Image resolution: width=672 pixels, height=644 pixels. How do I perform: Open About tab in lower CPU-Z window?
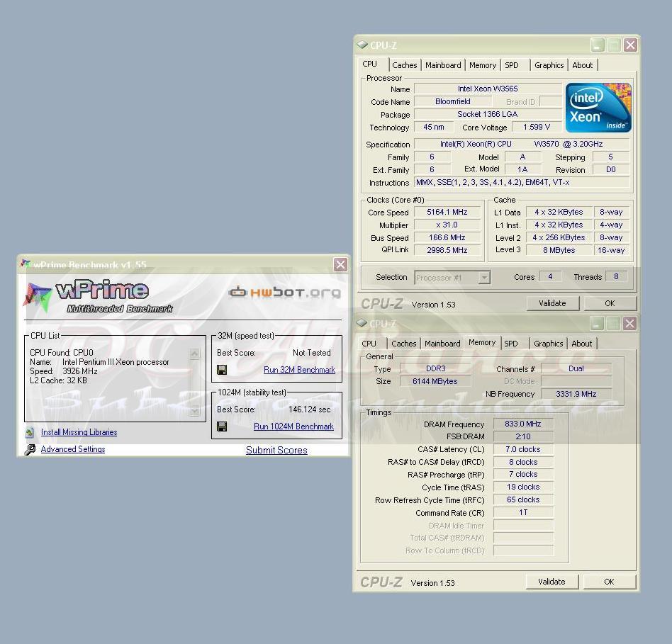(581, 344)
